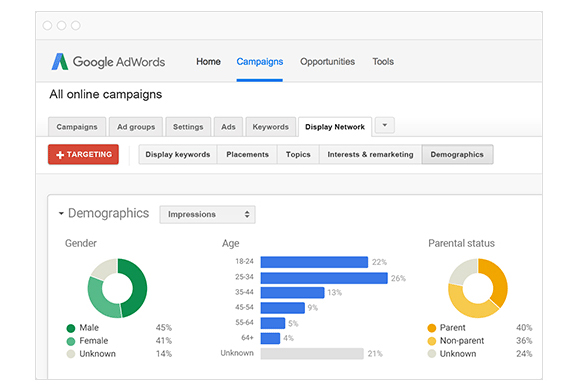Click the Google AdWords logo icon
Viewport: 579px width, 388px height.
click(x=60, y=62)
